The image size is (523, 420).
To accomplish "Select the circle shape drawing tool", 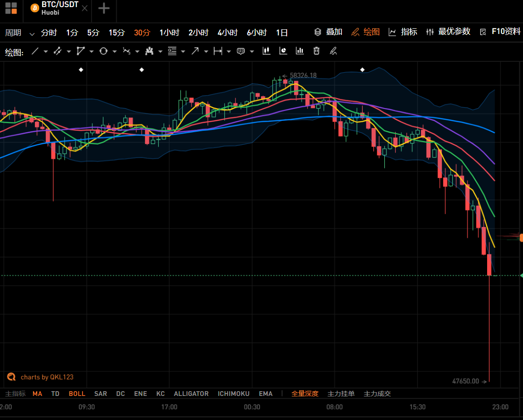I will [x=103, y=51].
